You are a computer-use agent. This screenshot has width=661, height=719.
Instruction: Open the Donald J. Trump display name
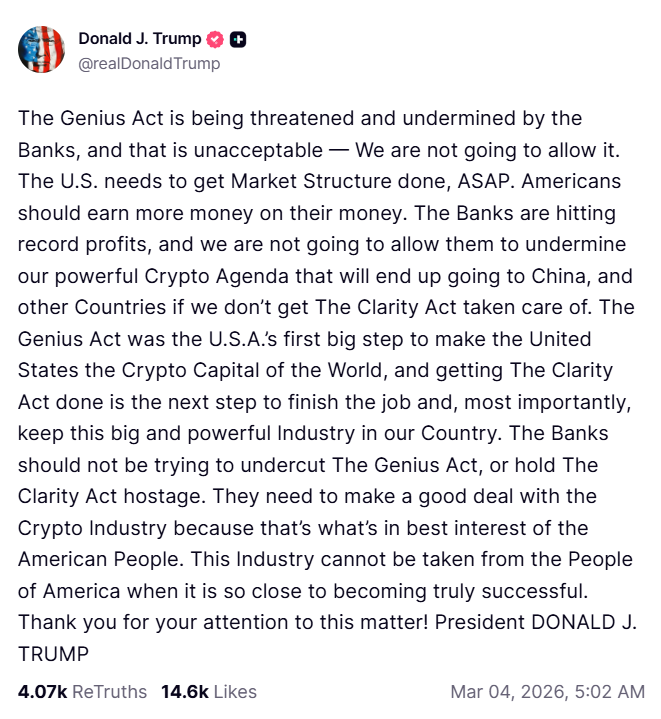tap(139, 40)
